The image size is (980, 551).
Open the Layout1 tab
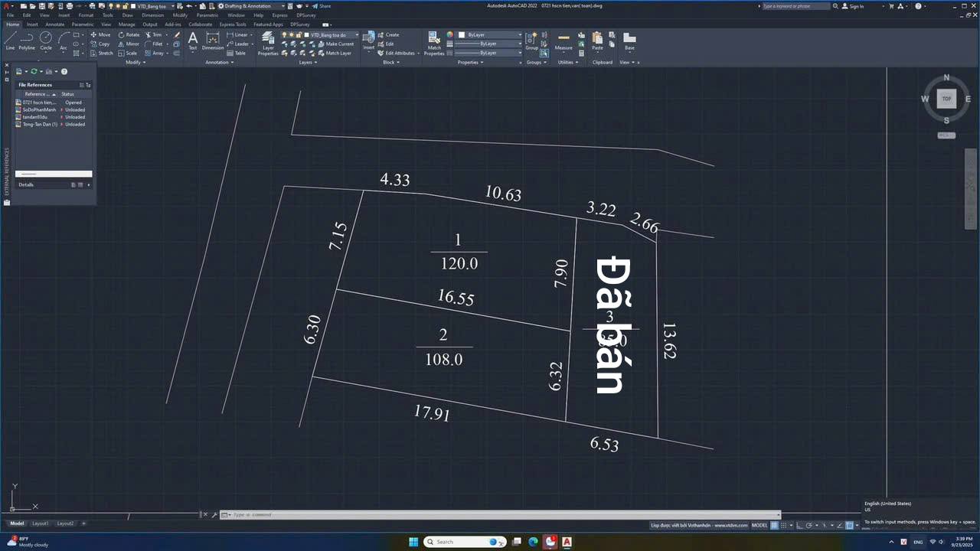coord(41,523)
